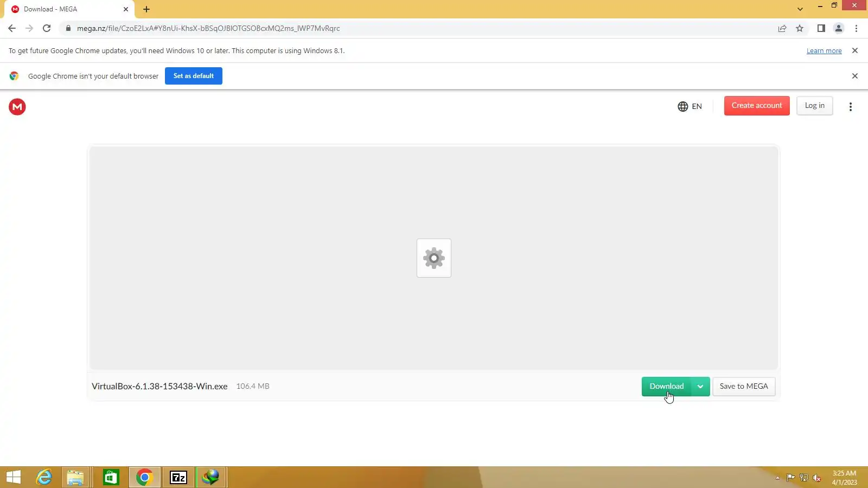868x488 pixels.
Task: Open the Windows Start button
Action: (x=14, y=477)
